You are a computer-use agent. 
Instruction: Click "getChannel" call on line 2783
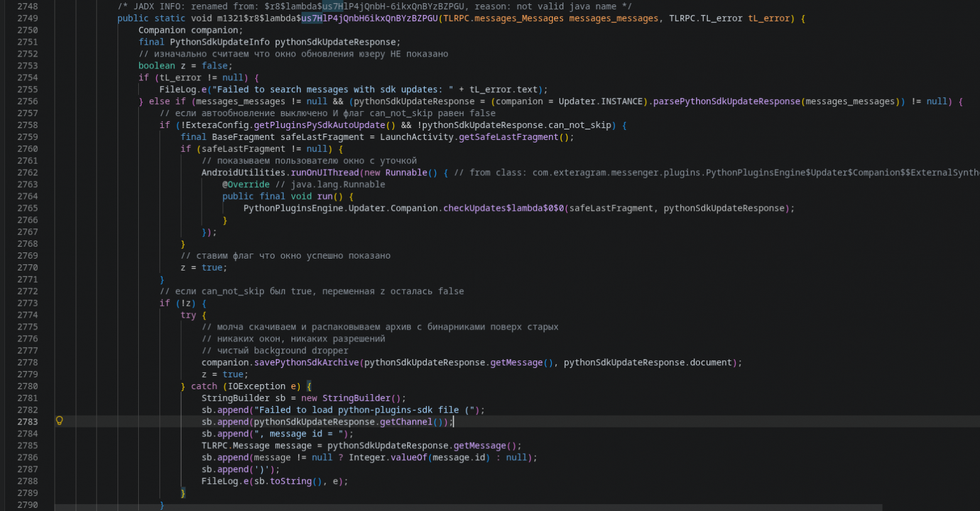pos(406,422)
